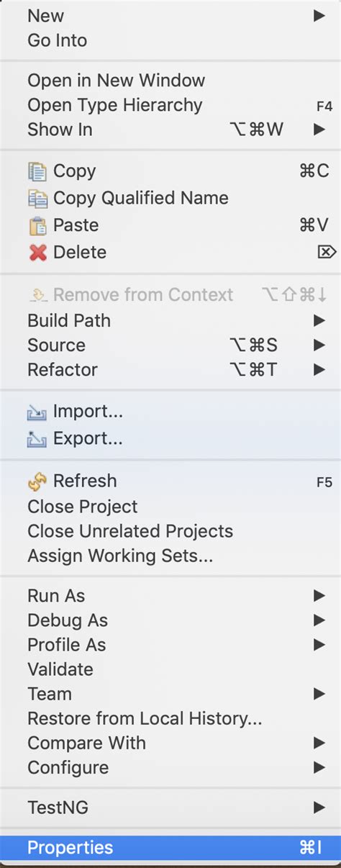Click the Paste clipboard icon

pos(37,225)
